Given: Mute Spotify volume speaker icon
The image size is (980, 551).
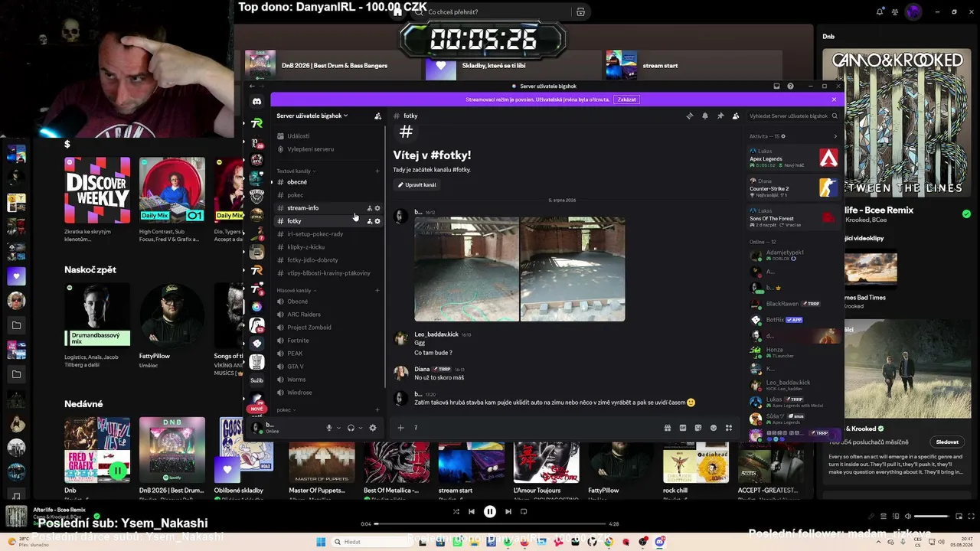Looking at the screenshot, I should (x=908, y=517).
